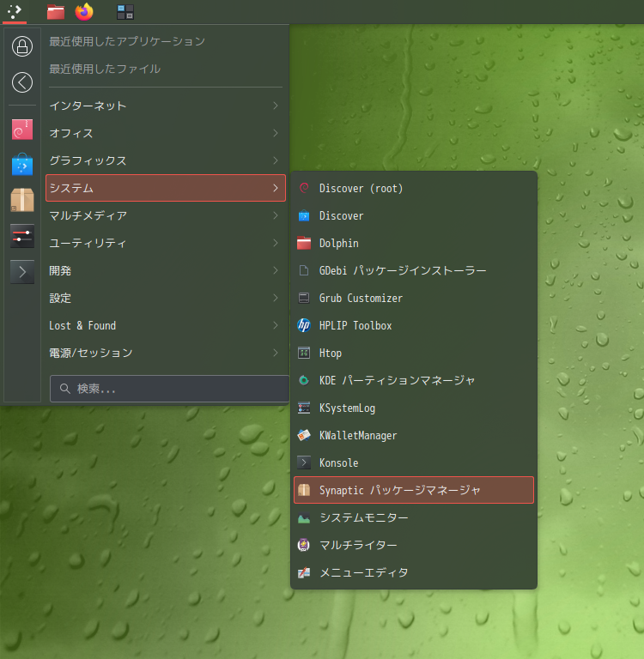Image resolution: width=644 pixels, height=659 pixels.
Task: Expand the 設定 category arrow
Action: pyautogui.click(x=276, y=298)
